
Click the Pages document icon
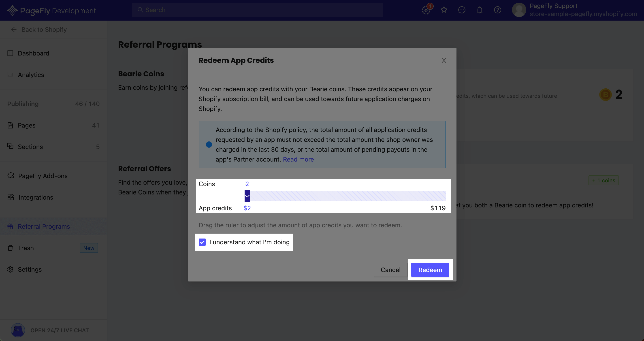[x=10, y=125]
